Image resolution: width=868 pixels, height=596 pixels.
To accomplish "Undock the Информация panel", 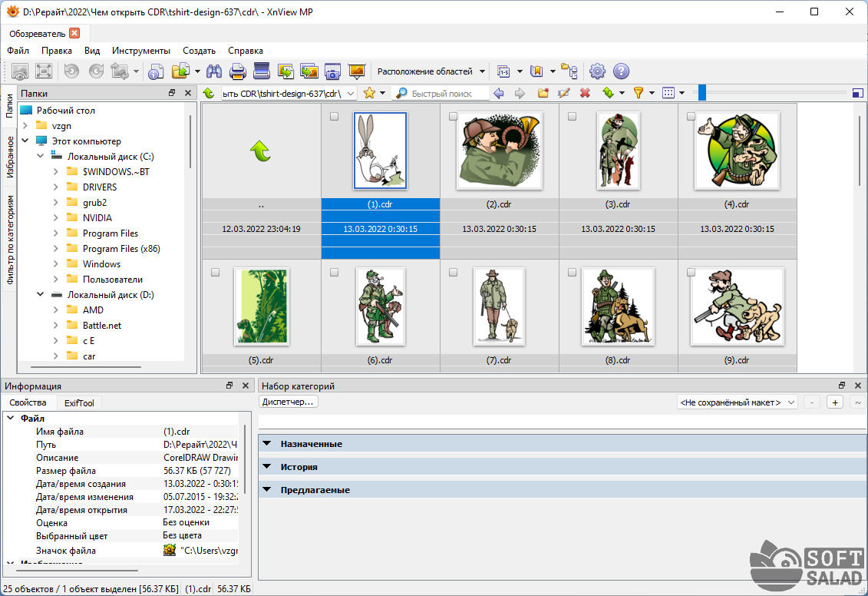I will pyautogui.click(x=229, y=386).
